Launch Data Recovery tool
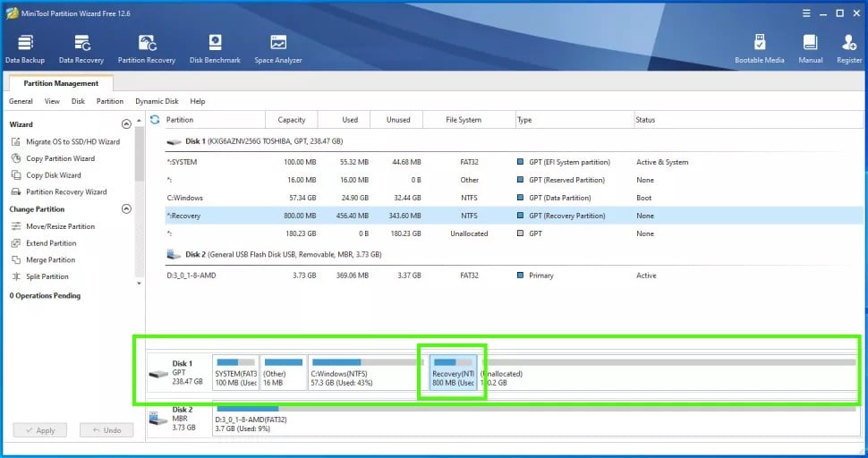Viewport: 868px width, 458px height. tap(81, 48)
